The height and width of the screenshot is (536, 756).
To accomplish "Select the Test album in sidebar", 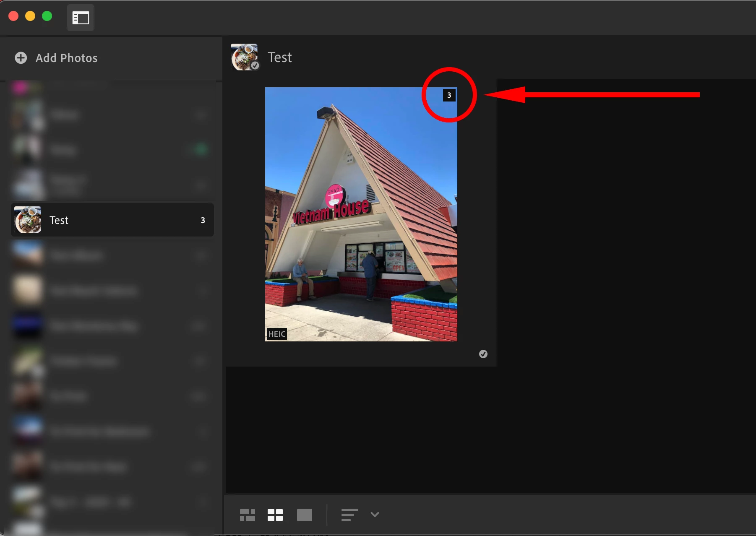I will click(112, 220).
